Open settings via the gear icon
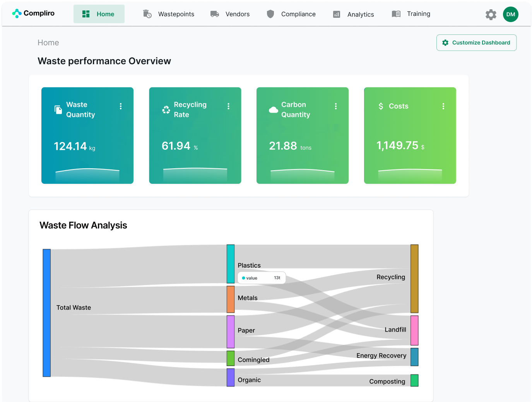Viewport: 532px width, 402px height. pos(491,15)
